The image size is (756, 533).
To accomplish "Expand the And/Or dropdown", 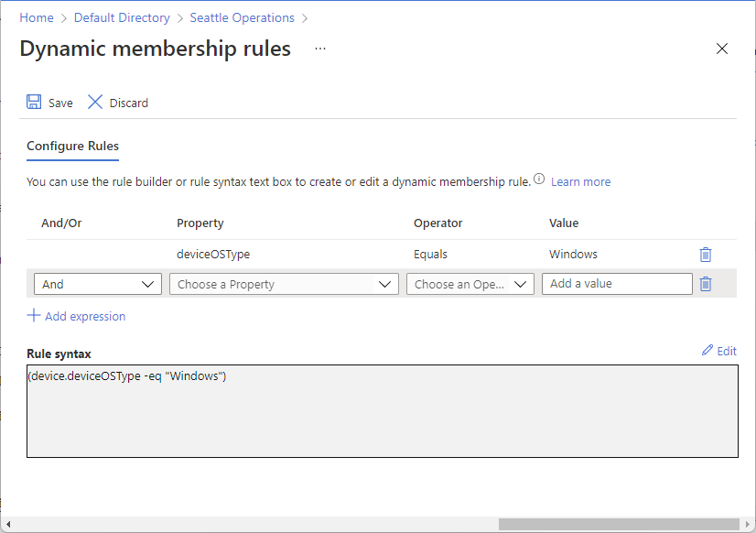I will point(98,284).
